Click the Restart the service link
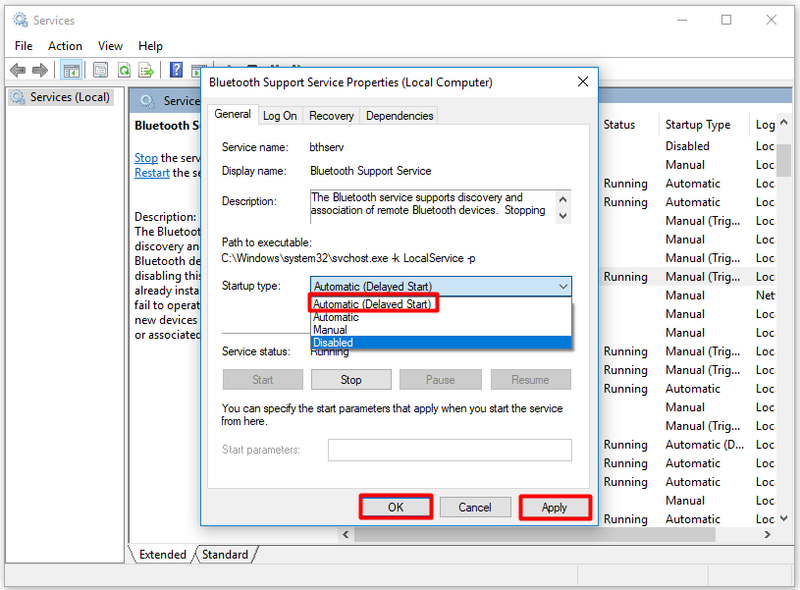Image resolution: width=800 pixels, height=590 pixels. pos(152,173)
